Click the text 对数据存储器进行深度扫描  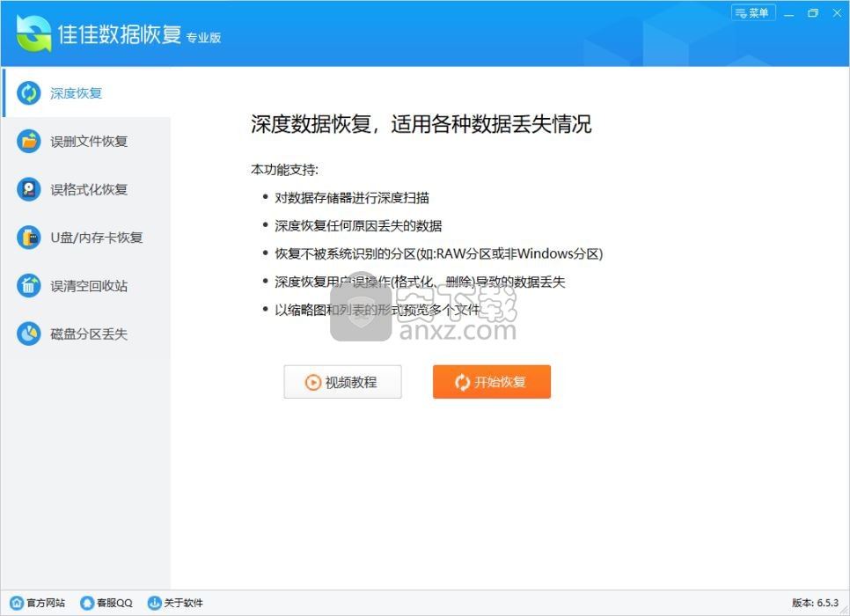pyautogui.click(x=352, y=198)
